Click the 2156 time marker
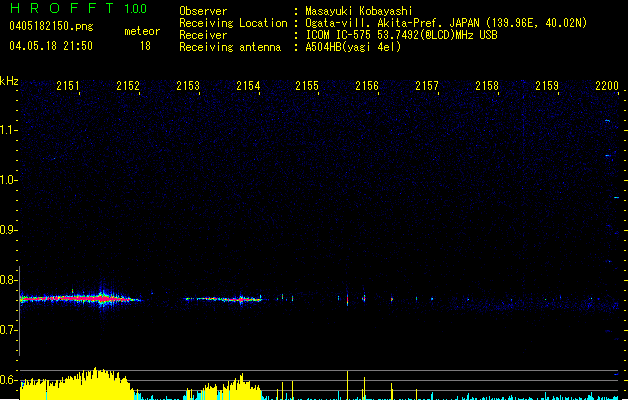The image size is (629, 400). tap(367, 86)
